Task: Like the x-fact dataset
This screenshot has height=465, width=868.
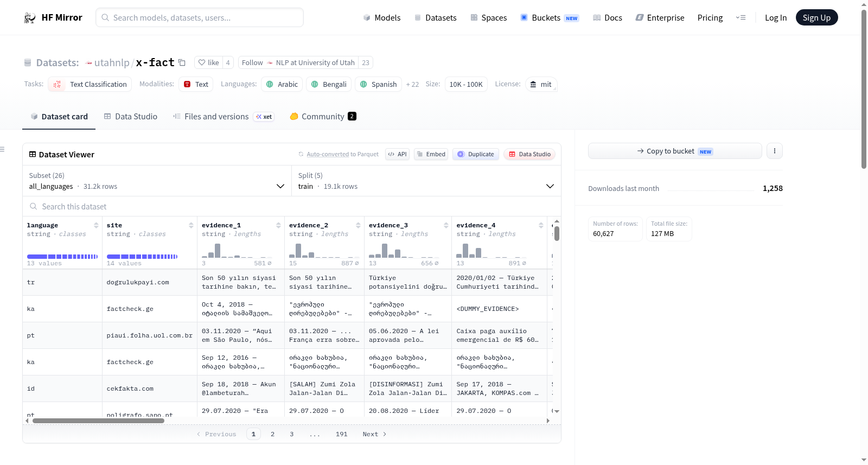Action: coord(209,62)
